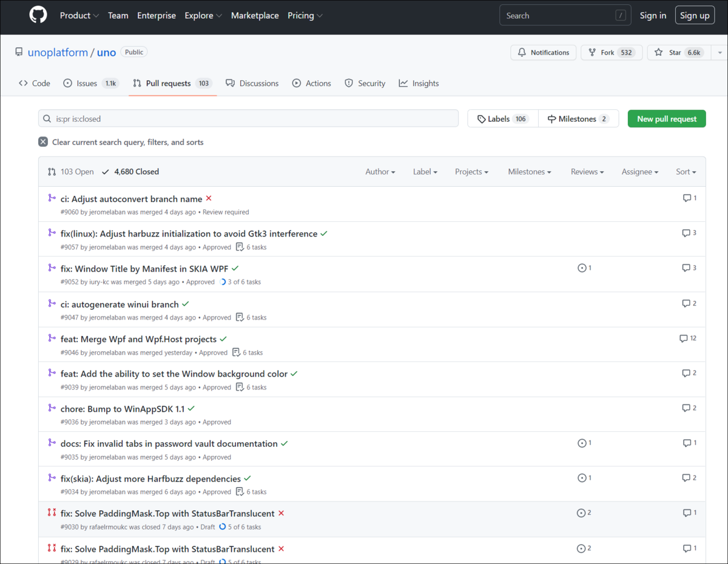Viewport: 728px width, 564px height.
Task: Open the Projects filter dropdown
Action: (472, 172)
